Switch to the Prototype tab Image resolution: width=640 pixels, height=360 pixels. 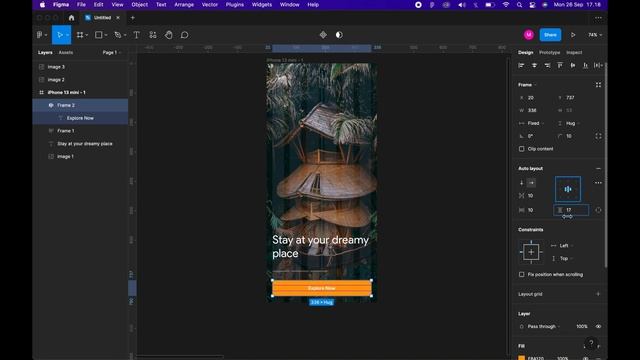[x=549, y=53]
